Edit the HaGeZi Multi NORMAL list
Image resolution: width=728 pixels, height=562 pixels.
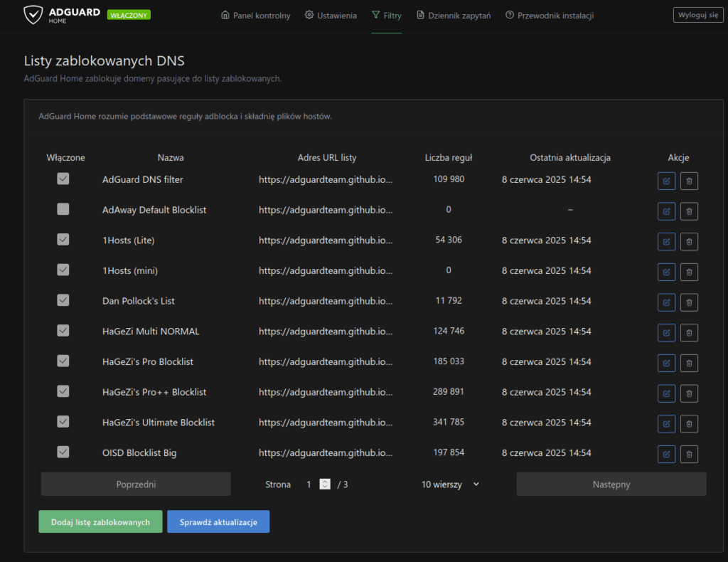[x=666, y=332]
